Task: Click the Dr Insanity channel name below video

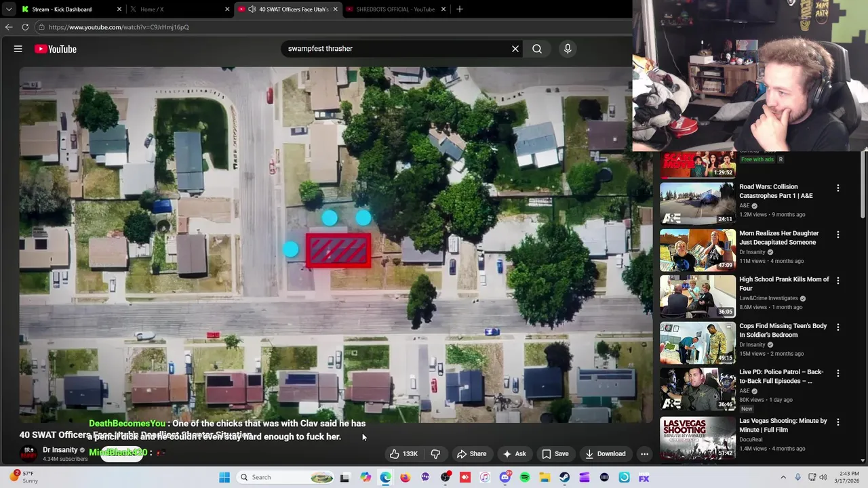Action: tap(60, 450)
